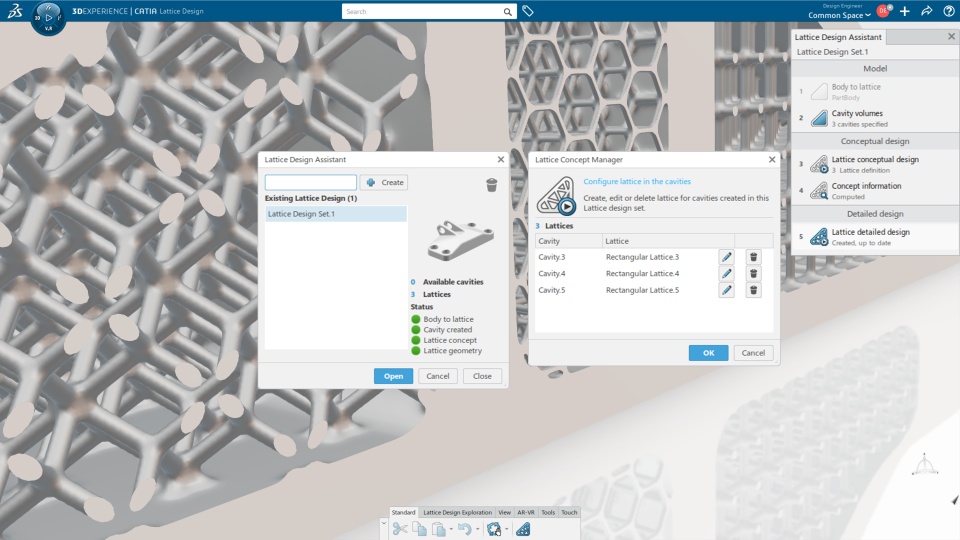Edit Rectangular Lattice.4 with pencil icon
The image size is (960, 540).
coord(727,274)
